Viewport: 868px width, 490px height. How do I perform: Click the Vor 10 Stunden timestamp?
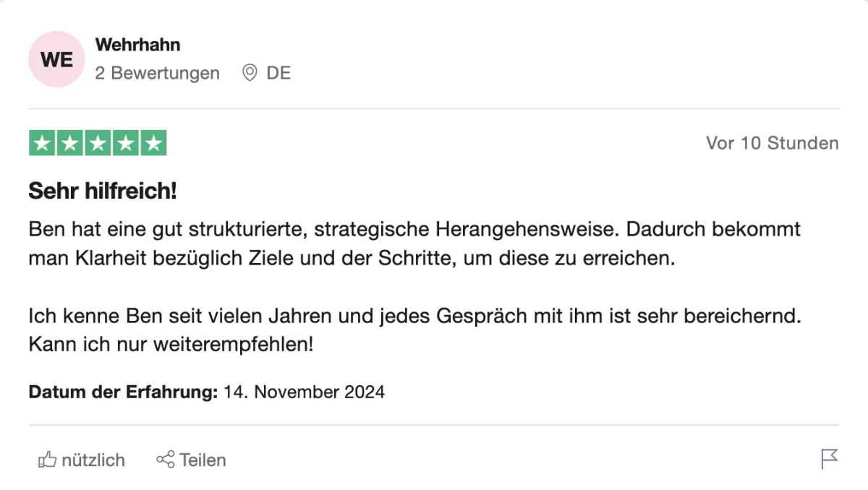pyautogui.click(x=773, y=143)
